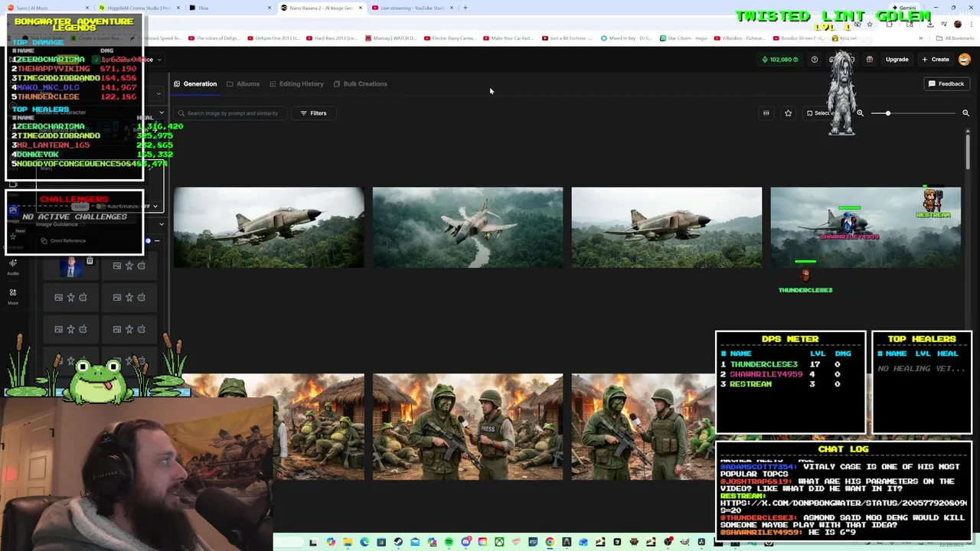Open the Bulk Creations tab
The height and width of the screenshot is (551, 980).
coord(360,83)
